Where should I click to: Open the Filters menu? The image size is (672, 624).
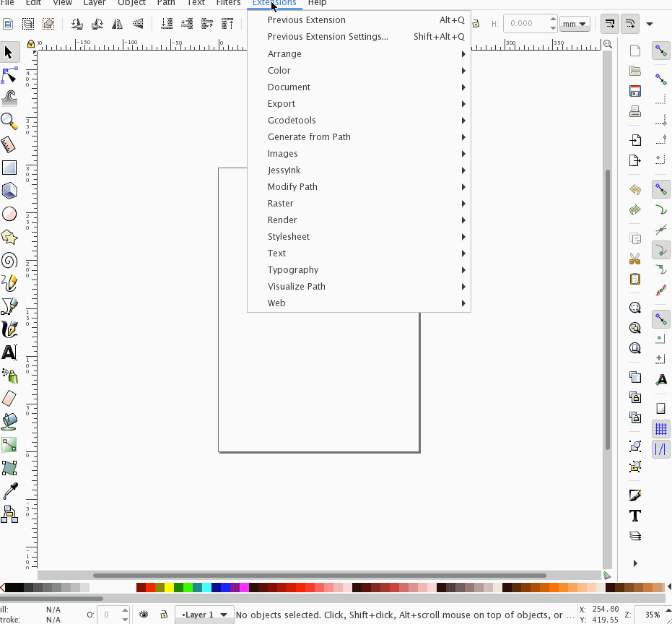(228, 4)
